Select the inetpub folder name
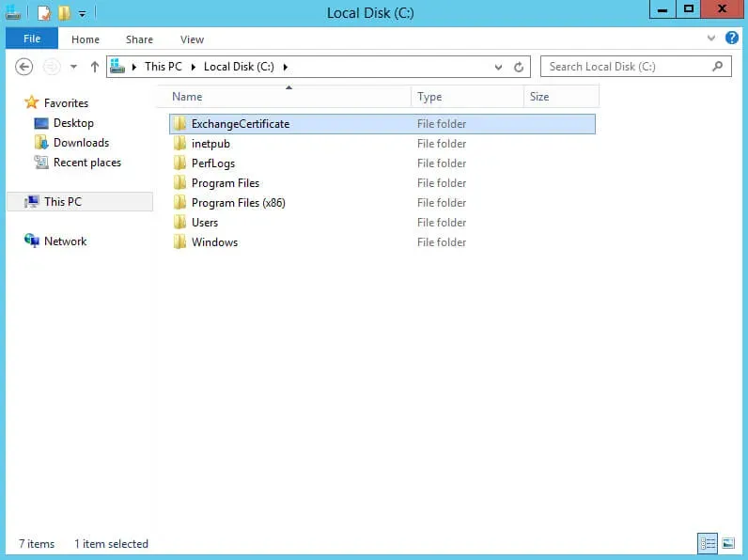The width and height of the screenshot is (748, 560). (210, 144)
